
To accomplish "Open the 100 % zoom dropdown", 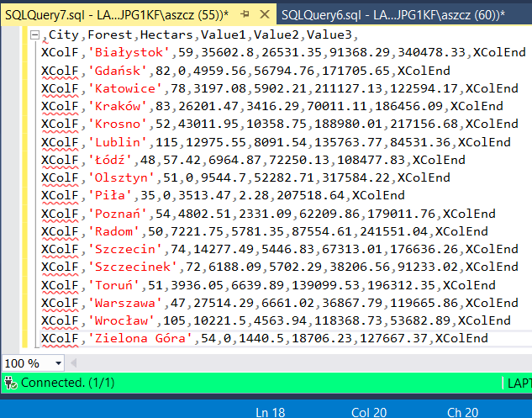I will (57, 363).
